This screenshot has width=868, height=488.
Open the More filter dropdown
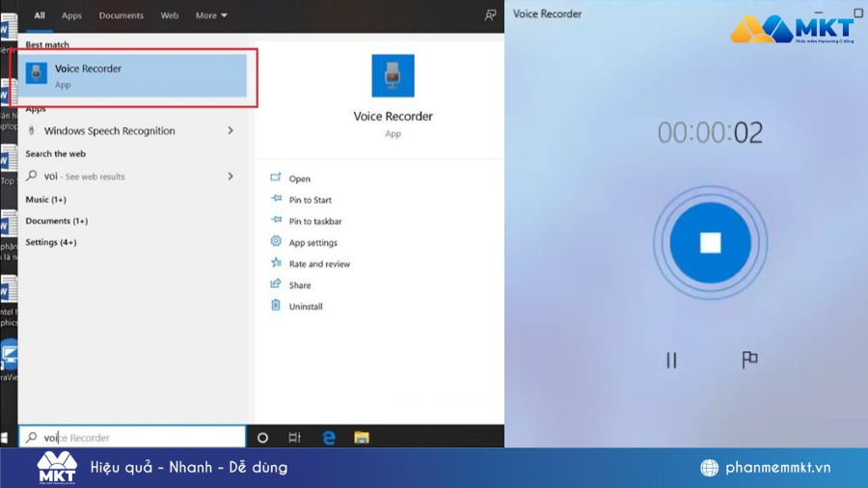pyautogui.click(x=211, y=15)
